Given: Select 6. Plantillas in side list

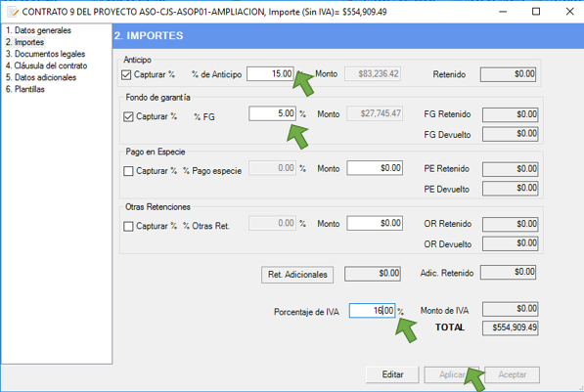Looking at the screenshot, I should 25,89.
